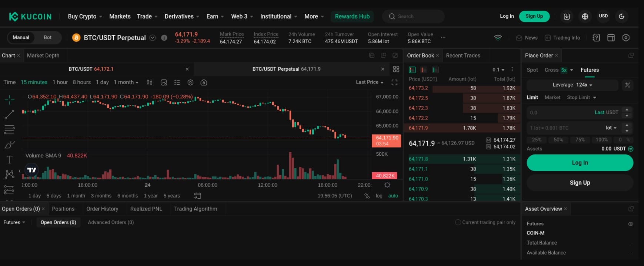Open the network status wifi icon
Image resolution: width=644 pixels, height=266 pixels.
point(498,38)
